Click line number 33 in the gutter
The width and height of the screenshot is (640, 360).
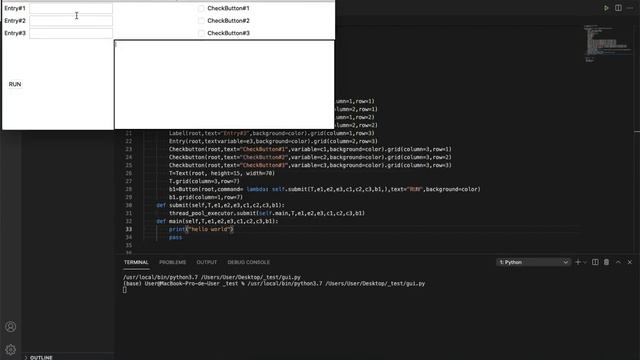[129, 229]
